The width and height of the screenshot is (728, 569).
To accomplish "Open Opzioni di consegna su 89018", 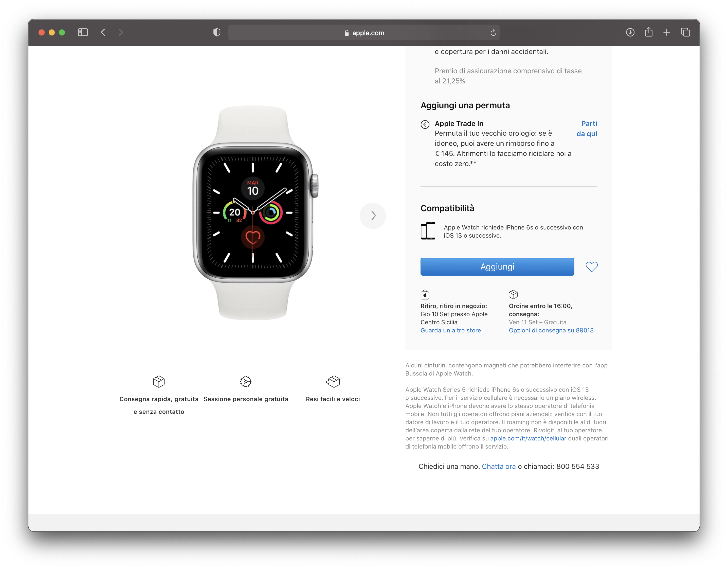I will coord(551,330).
